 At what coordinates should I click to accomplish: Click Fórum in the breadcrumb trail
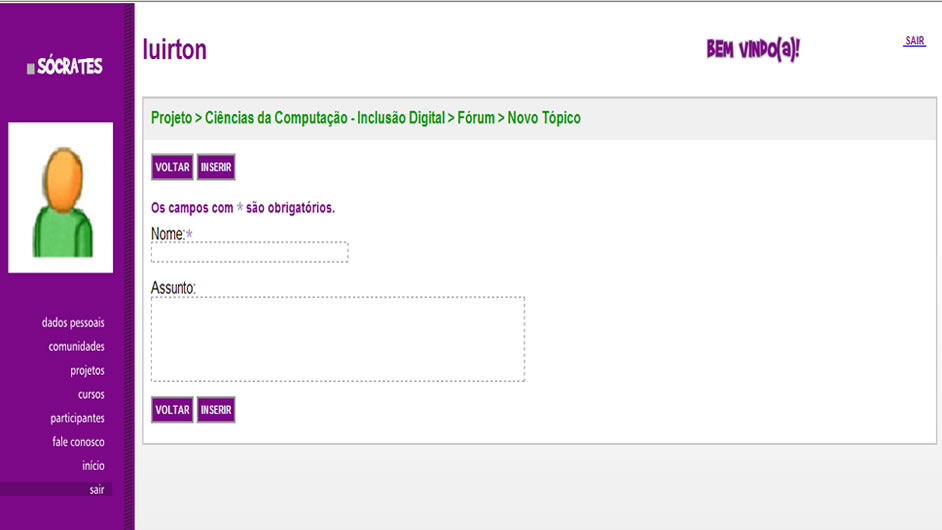476,118
